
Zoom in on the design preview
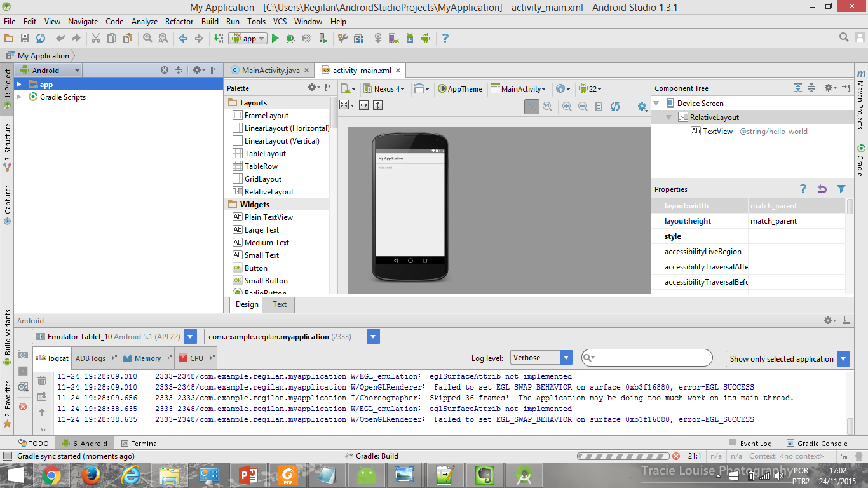pos(567,107)
